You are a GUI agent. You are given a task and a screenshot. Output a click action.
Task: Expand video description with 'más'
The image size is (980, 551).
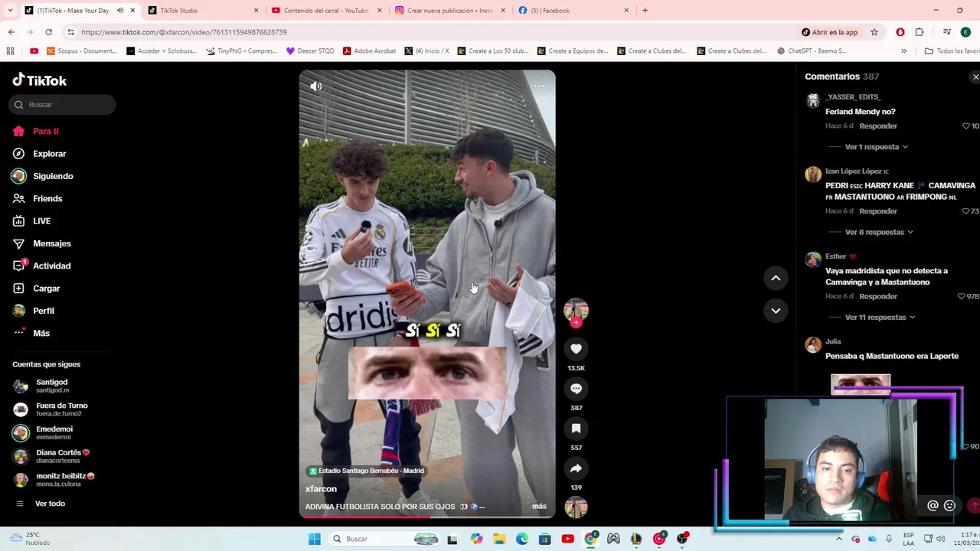pos(539,507)
